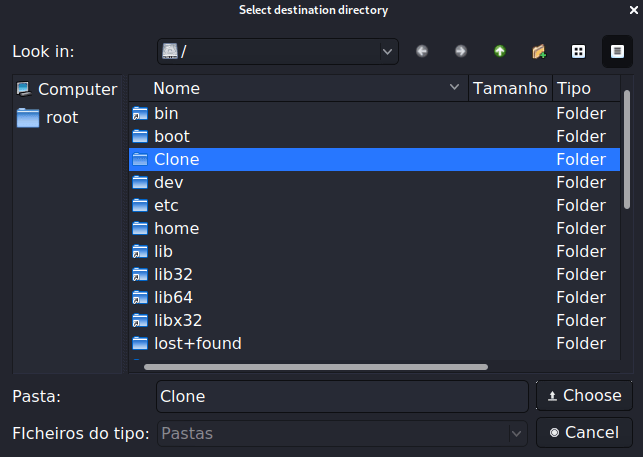Switch to icon list view
The image size is (643, 457).
coord(577,51)
